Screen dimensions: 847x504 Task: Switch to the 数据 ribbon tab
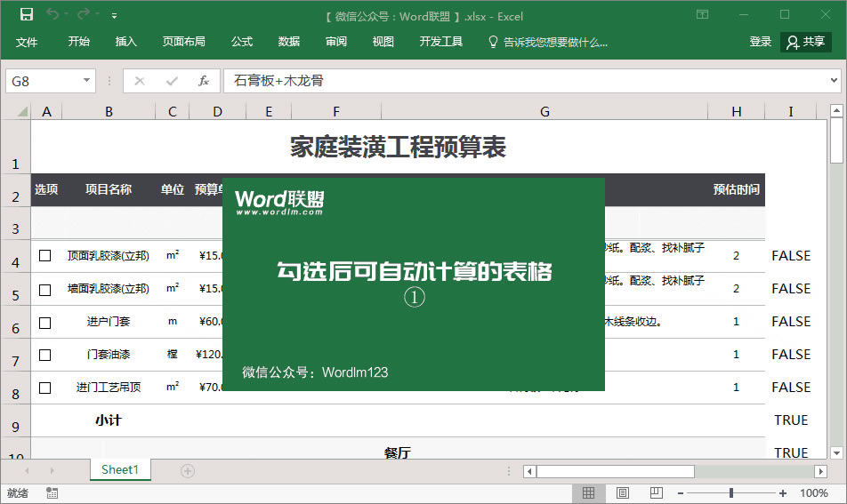coord(289,42)
